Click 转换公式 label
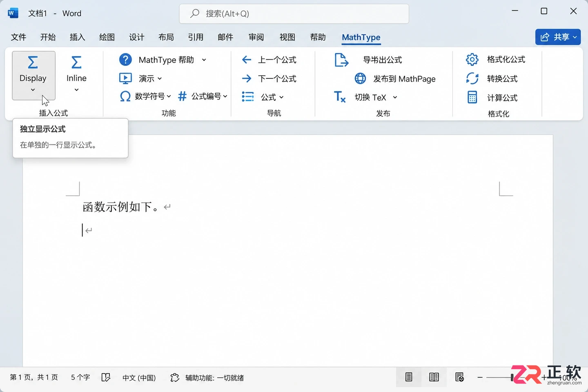Image resolution: width=588 pixels, height=392 pixels. (x=502, y=78)
